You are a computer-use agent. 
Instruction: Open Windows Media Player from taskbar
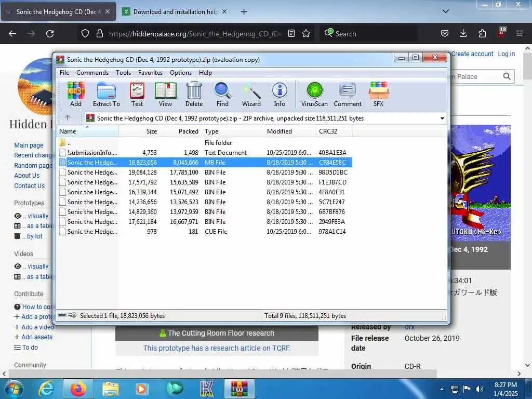pos(141,389)
